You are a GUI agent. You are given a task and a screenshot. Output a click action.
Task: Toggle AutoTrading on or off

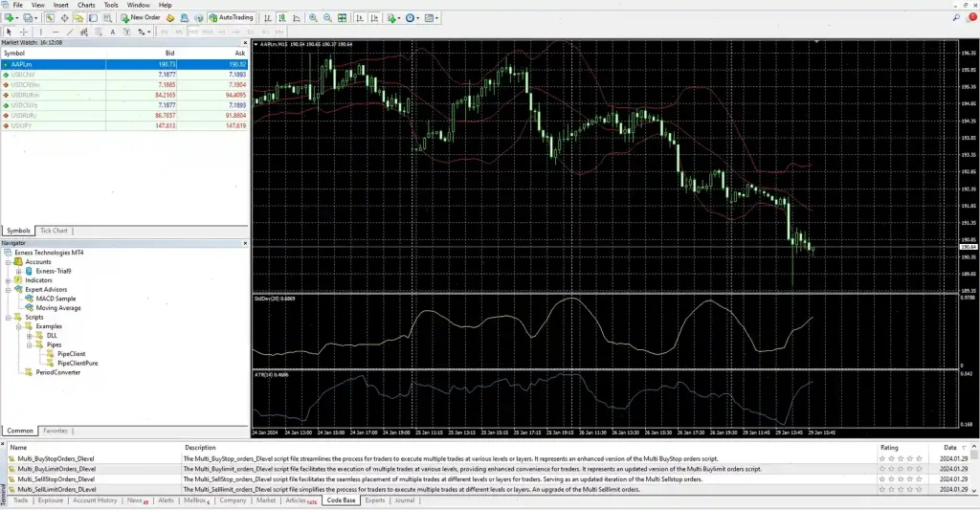tap(232, 17)
